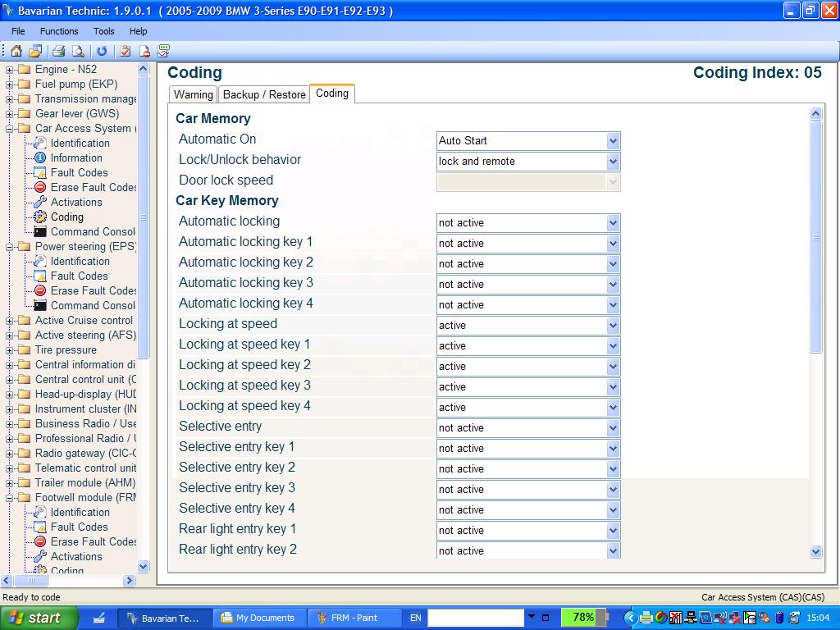Click the clipboard checkmark toolbar icon
This screenshot has width=840, height=630.
(x=126, y=51)
